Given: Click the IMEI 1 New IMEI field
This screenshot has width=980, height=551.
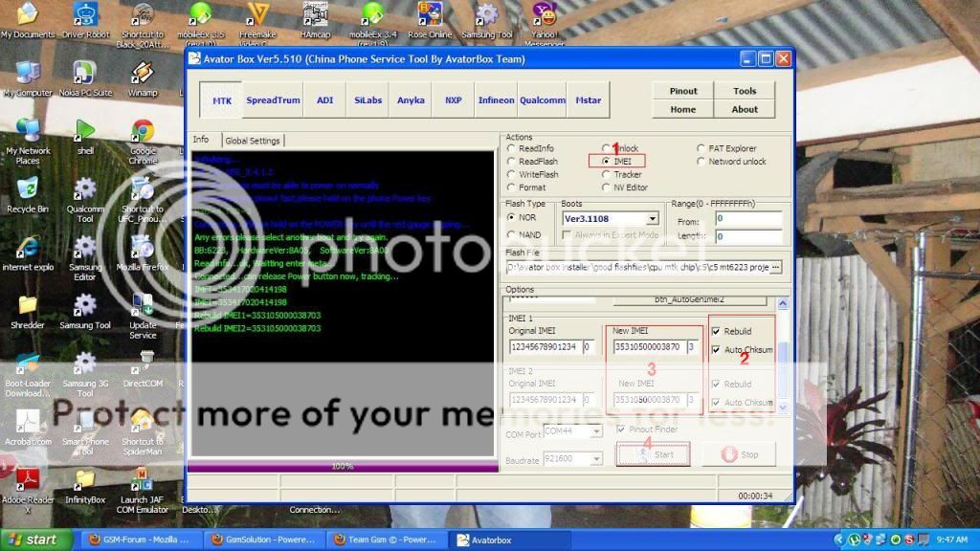Looking at the screenshot, I should tap(648, 347).
